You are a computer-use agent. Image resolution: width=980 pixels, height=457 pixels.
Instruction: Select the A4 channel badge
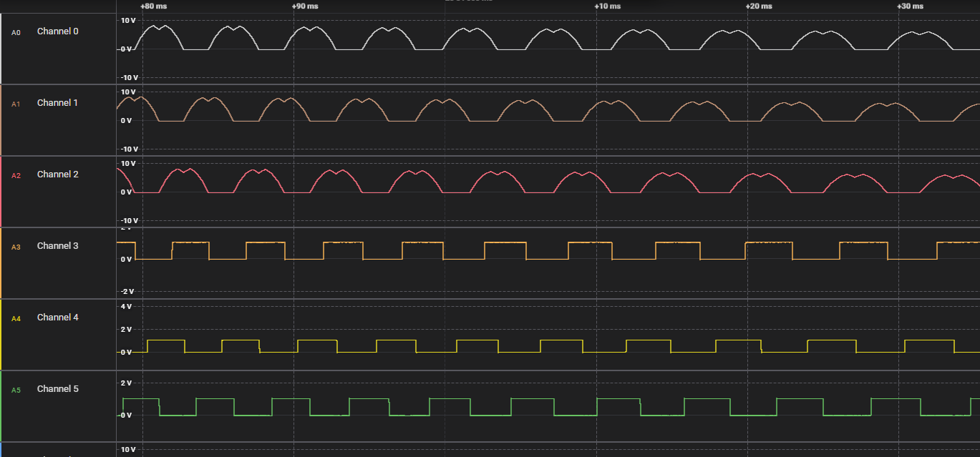16,318
